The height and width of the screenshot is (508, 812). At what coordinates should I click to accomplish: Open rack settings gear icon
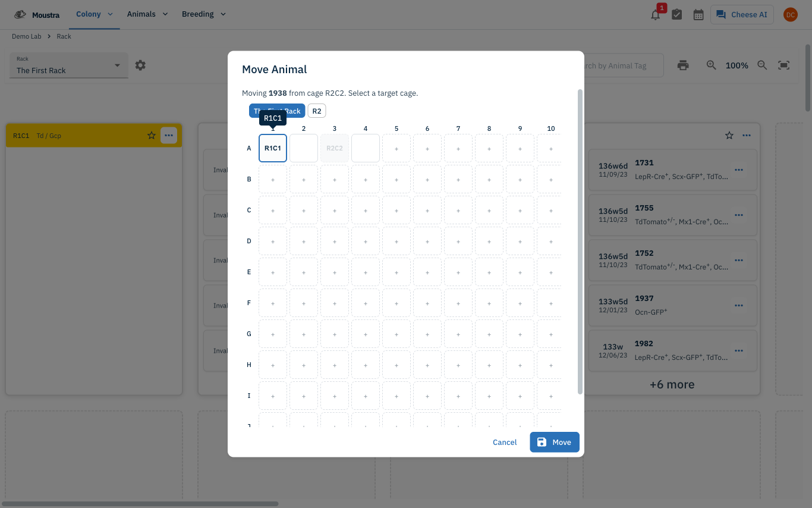pyautogui.click(x=140, y=65)
